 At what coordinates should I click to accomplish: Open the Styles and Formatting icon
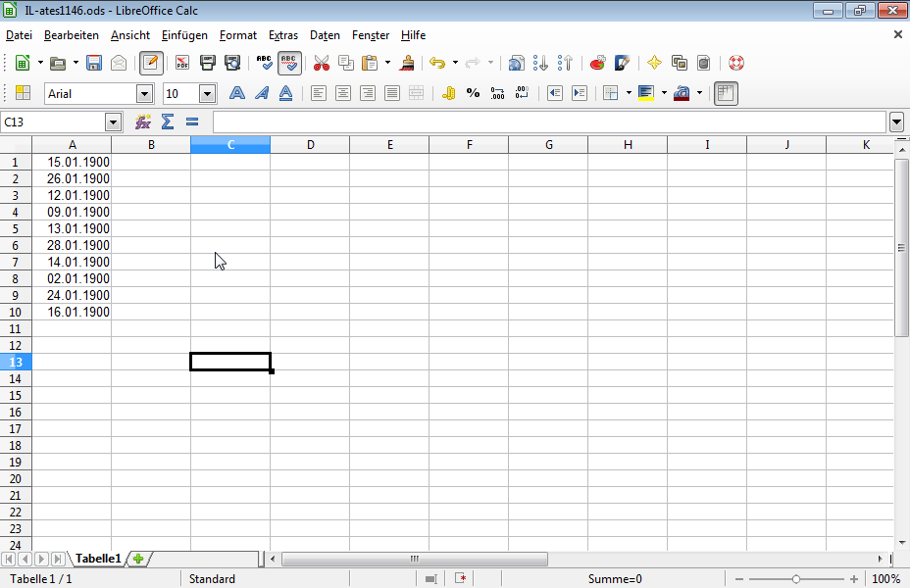coord(23,93)
